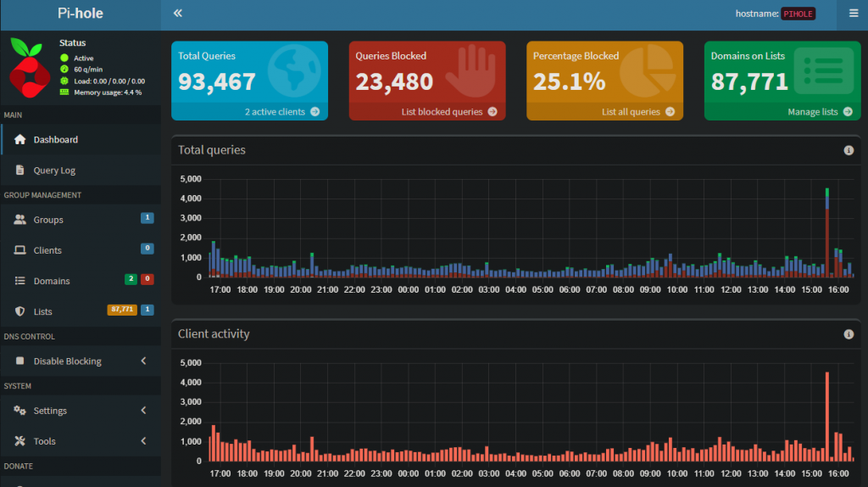The width and height of the screenshot is (868, 487).
Task: Open 'List blocked queries' link
Action: pos(442,112)
